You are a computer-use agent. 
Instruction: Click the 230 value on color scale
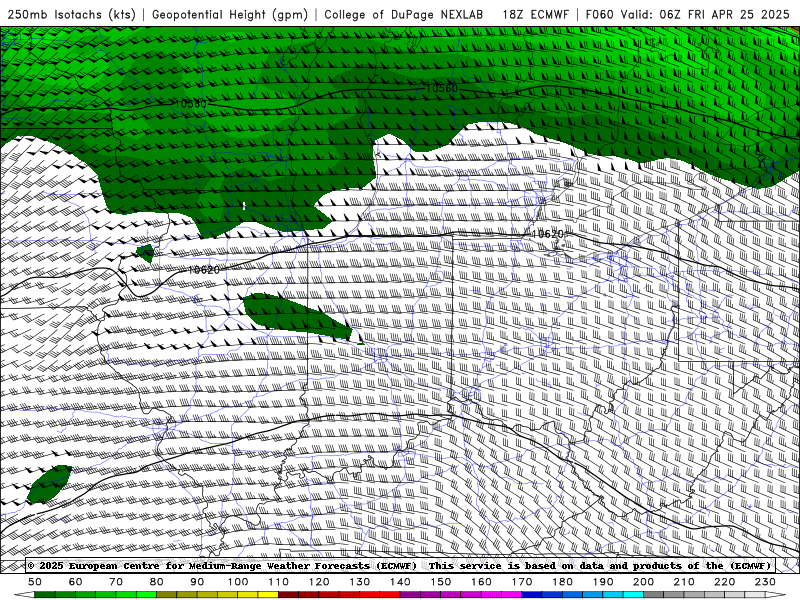765,582
